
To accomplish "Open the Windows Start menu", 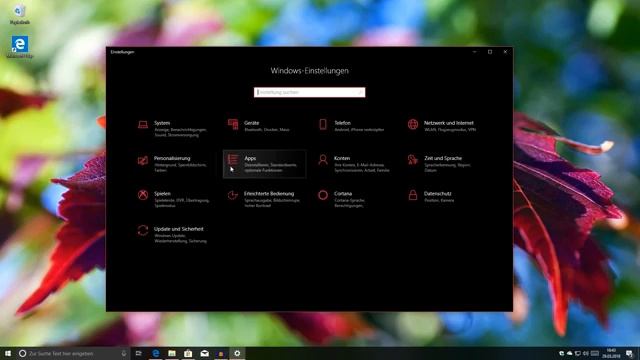I will (x=8, y=353).
